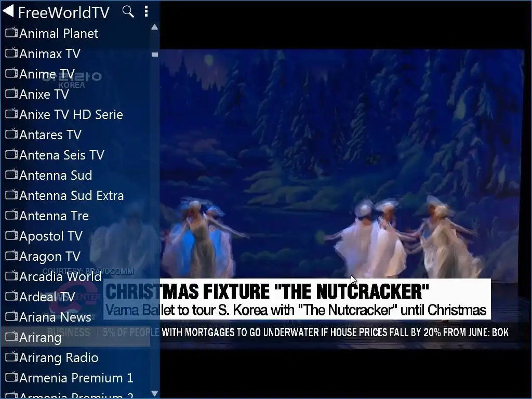This screenshot has width=532, height=399.
Task: Click the TV icon next to Antenna Tre
Action: coord(11,215)
